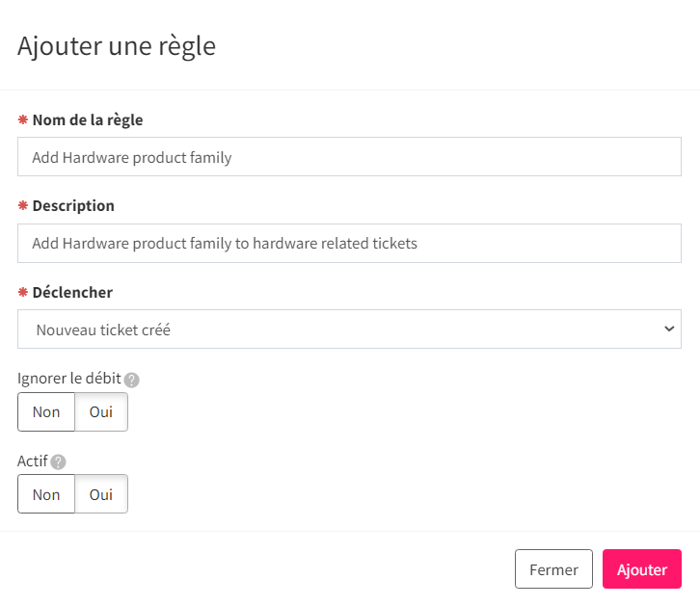Click the Fermer button
Viewport: 700px width, 606px height.
pyautogui.click(x=553, y=569)
